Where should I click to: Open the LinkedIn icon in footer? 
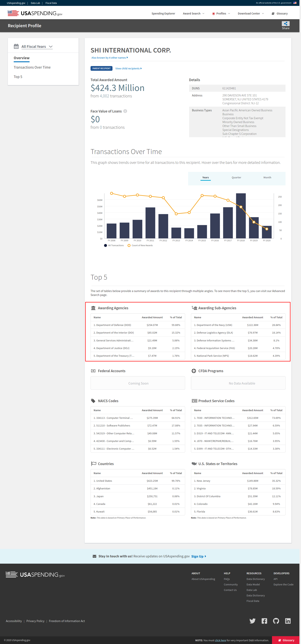point(288,621)
